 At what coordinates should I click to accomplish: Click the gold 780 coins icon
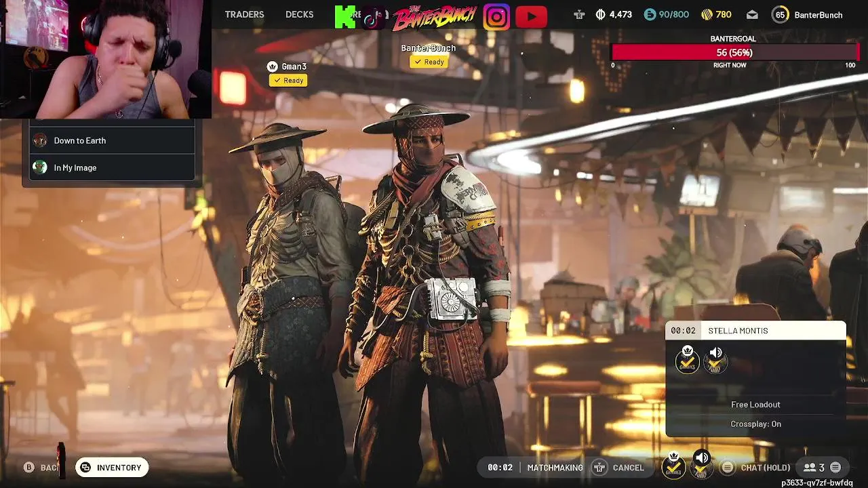click(x=706, y=14)
